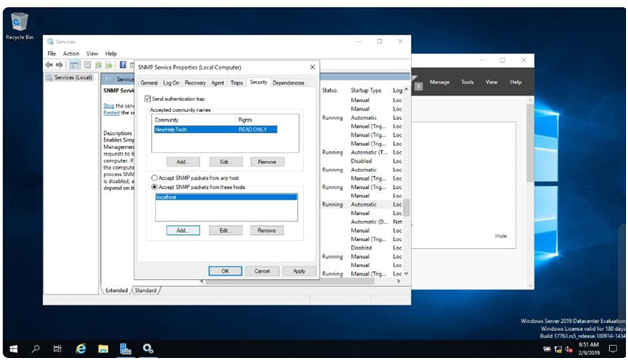Click Add under accepted community names

pos(183,162)
